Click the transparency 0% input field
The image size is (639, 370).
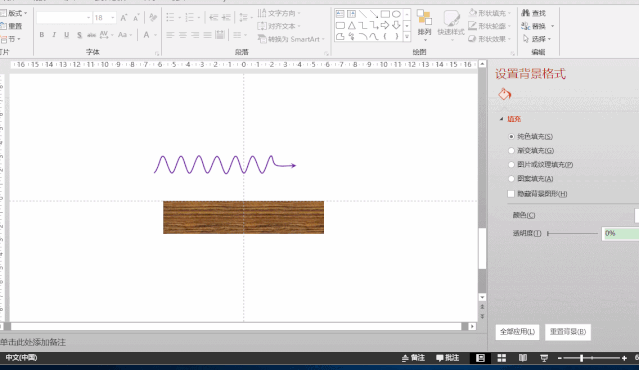[620, 233]
